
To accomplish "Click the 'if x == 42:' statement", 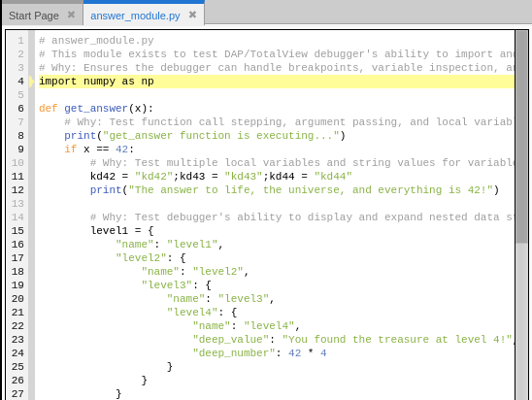I will (99, 150).
